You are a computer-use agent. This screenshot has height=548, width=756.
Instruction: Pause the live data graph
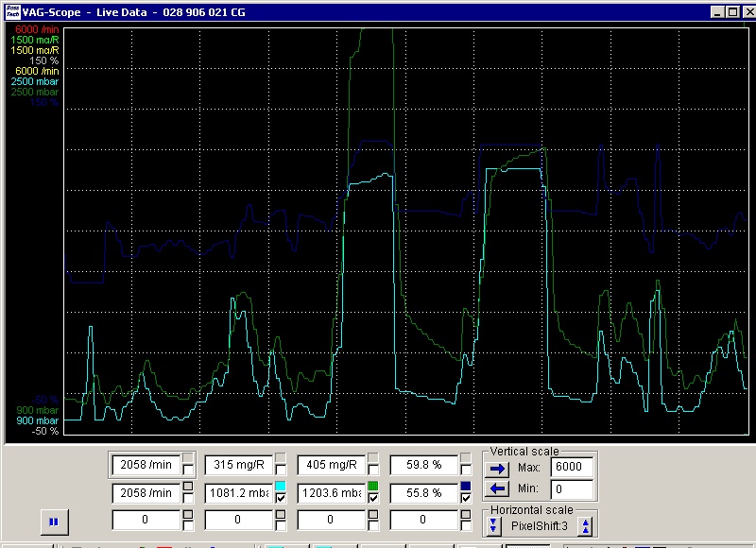[54, 522]
